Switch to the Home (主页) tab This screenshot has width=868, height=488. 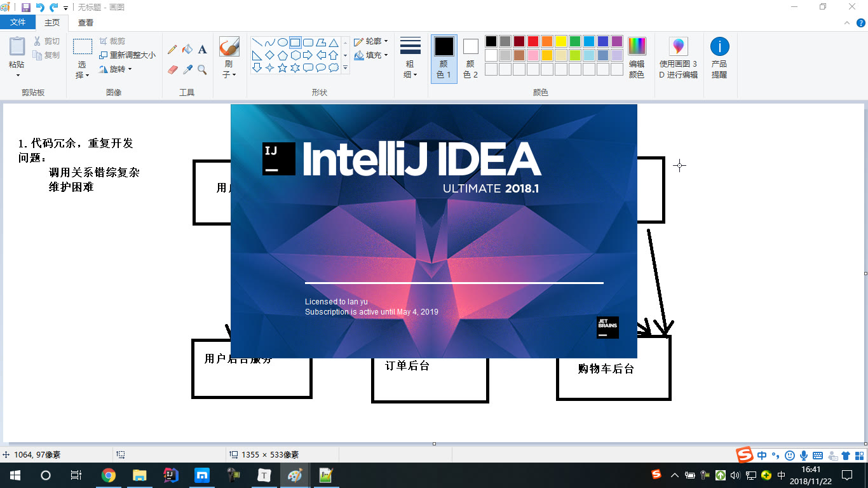click(x=52, y=22)
